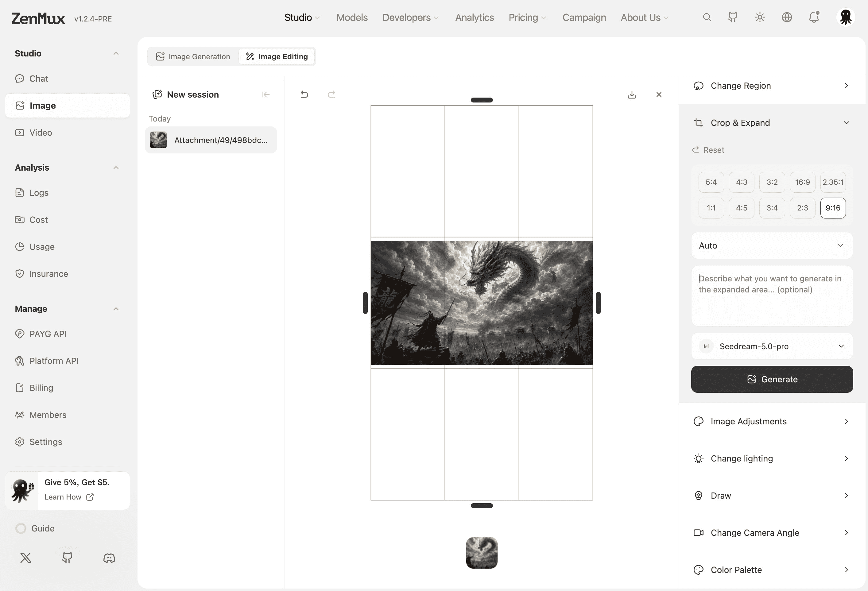Screen dimensions: 868x591
Task: Undo the last edit with undo arrow
Action: 304,95
